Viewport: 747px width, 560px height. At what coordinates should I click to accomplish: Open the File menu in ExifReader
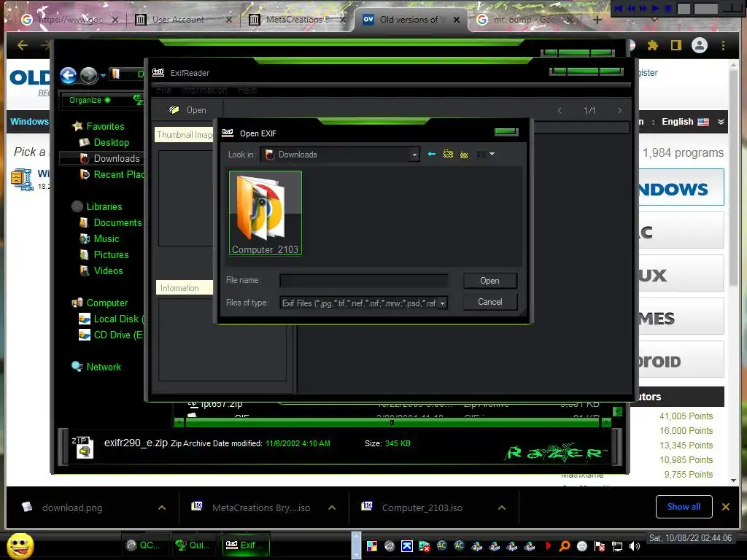[163, 90]
